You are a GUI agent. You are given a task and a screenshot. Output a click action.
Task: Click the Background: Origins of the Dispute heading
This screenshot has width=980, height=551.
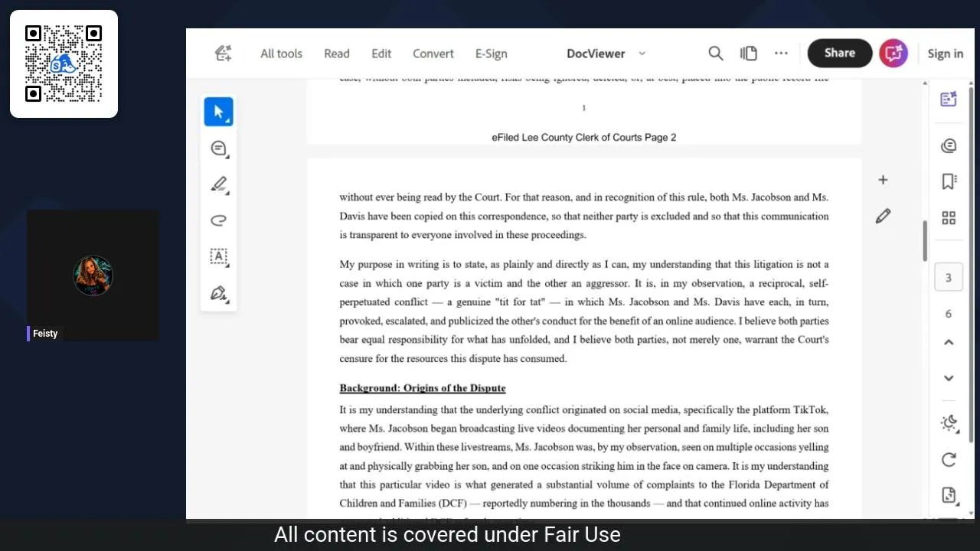[423, 388]
